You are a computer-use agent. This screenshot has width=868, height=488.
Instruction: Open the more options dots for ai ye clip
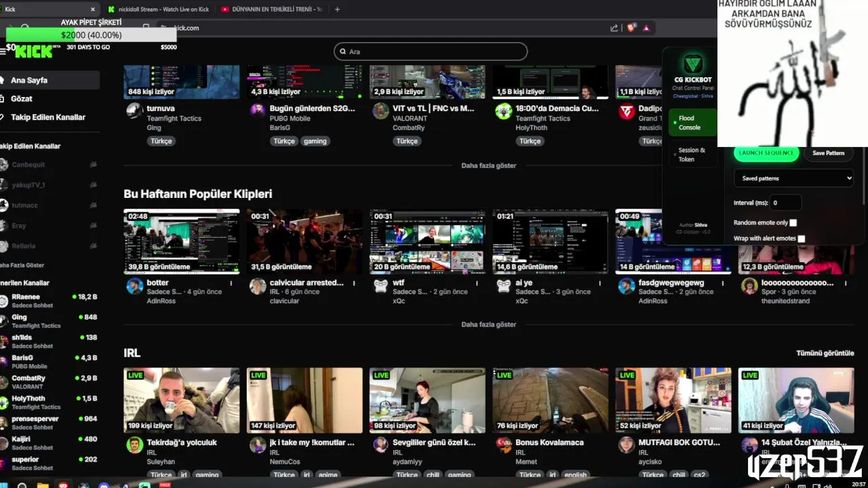pos(600,283)
